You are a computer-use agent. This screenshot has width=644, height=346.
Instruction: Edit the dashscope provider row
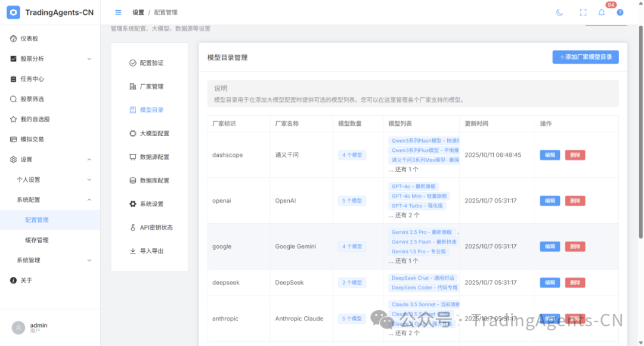click(549, 155)
